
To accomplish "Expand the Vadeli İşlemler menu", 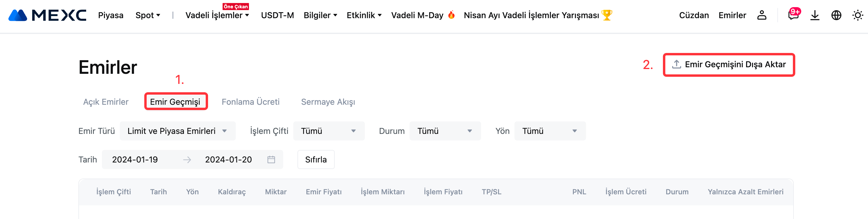I will (x=217, y=15).
